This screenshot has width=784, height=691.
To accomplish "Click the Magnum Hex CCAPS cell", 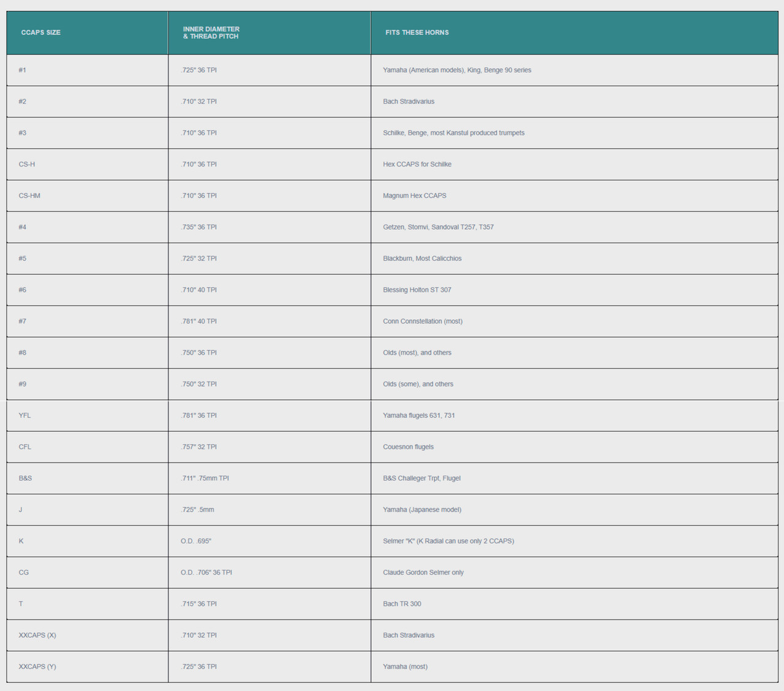I will [x=575, y=196].
